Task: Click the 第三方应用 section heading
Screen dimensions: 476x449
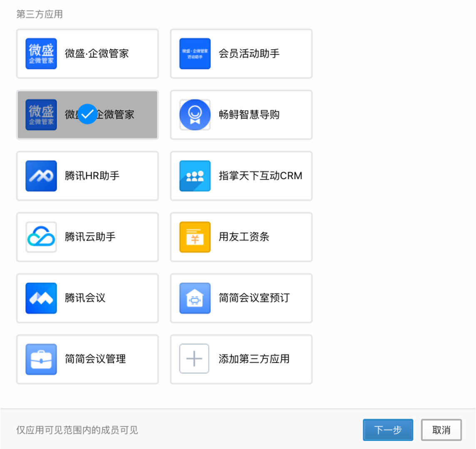Action: point(40,14)
